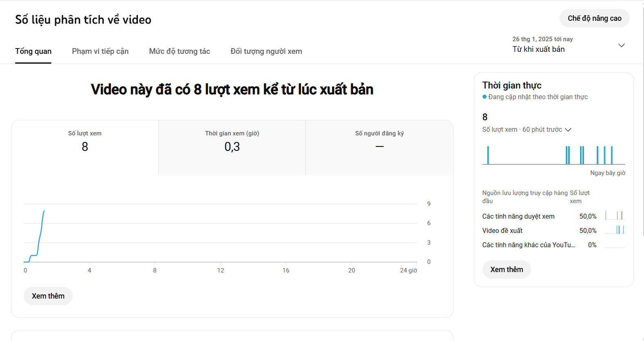Screen dimensions: 644x341
Task: Click the Video đề xuất traffic source
Action: coord(502,231)
